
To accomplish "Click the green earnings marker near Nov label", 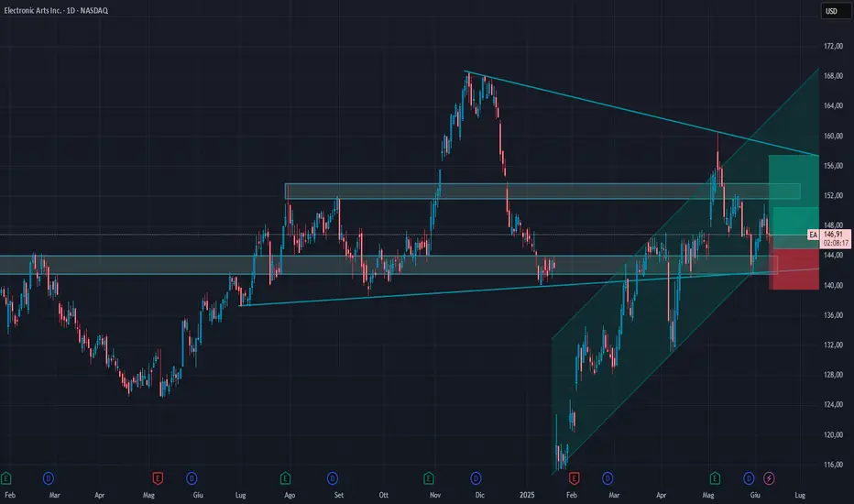I will 429,478.
